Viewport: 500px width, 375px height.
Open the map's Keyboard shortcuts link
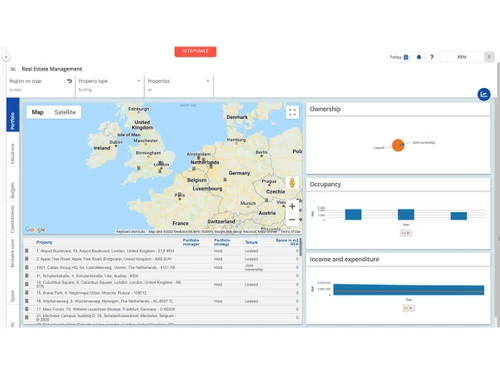click(x=130, y=231)
